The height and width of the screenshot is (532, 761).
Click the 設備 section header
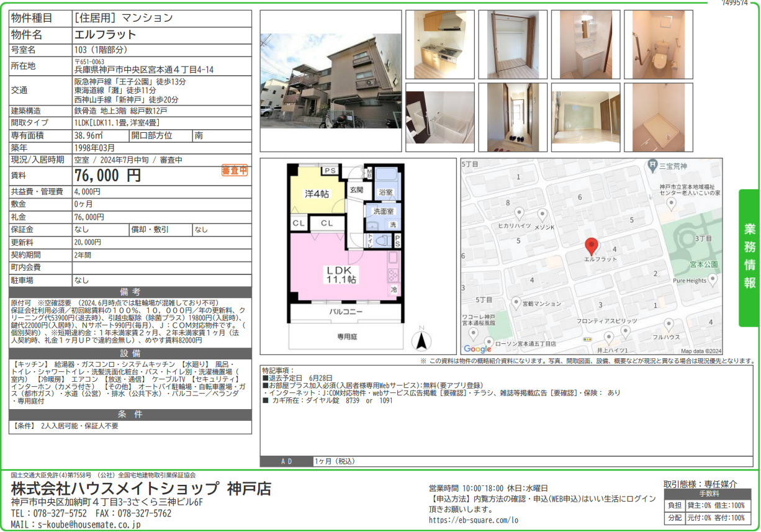130,353
